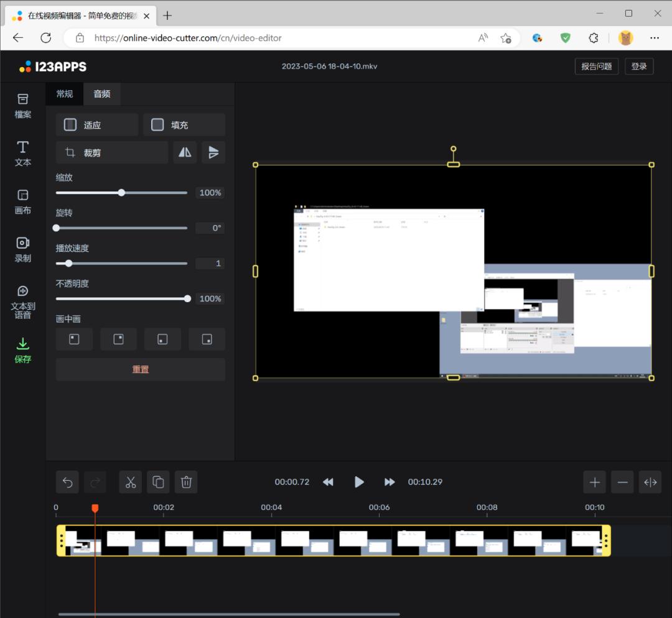This screenshot has width=672, height=618.
Task: Select the 填充 fill mode
Action: pyautogui.click(x=184, y=125)
